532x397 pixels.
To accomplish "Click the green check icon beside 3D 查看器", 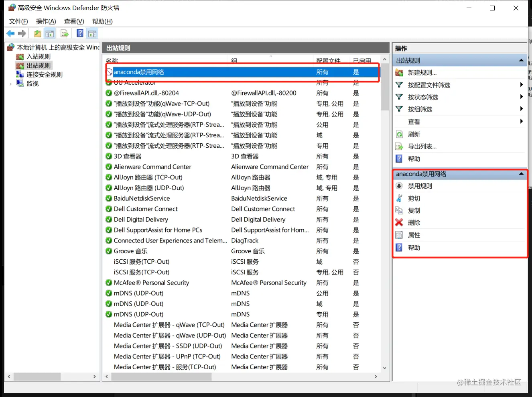I will click(x=109, y=156).
